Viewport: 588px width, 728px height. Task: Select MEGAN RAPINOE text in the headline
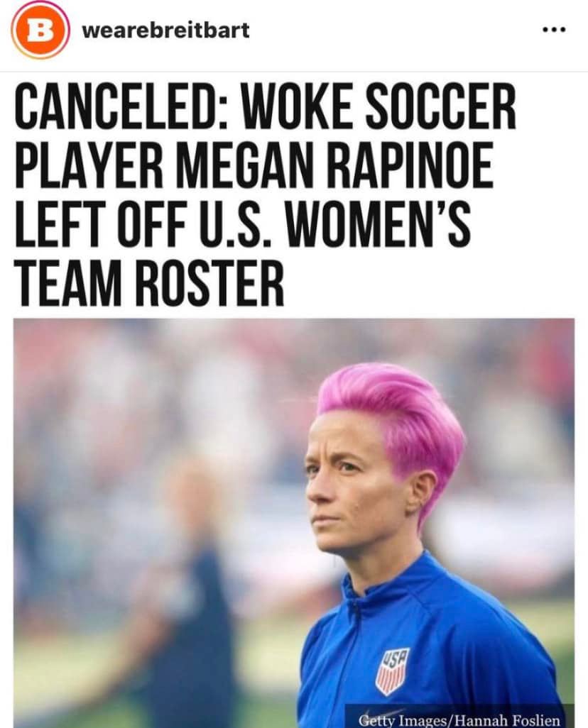(x=334, y=165)
